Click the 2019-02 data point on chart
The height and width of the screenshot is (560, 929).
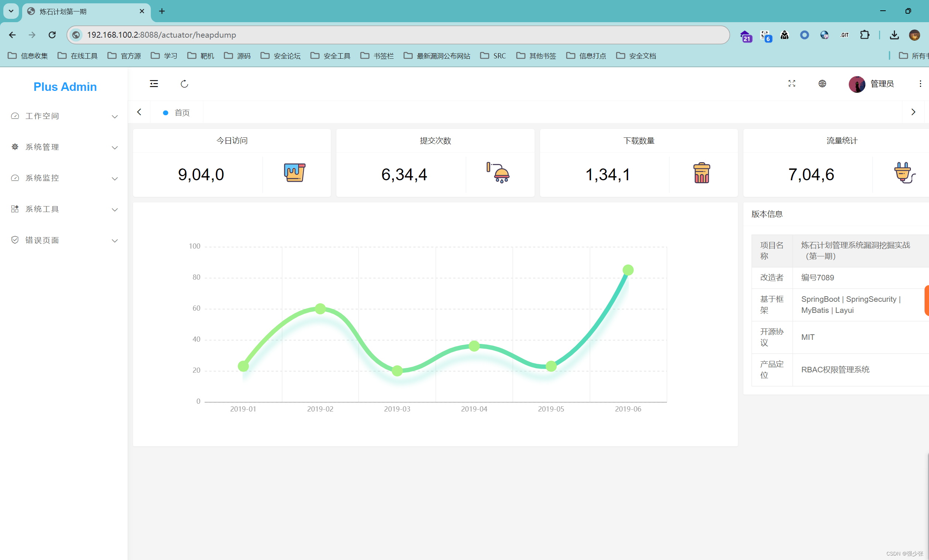click(320, 309)
